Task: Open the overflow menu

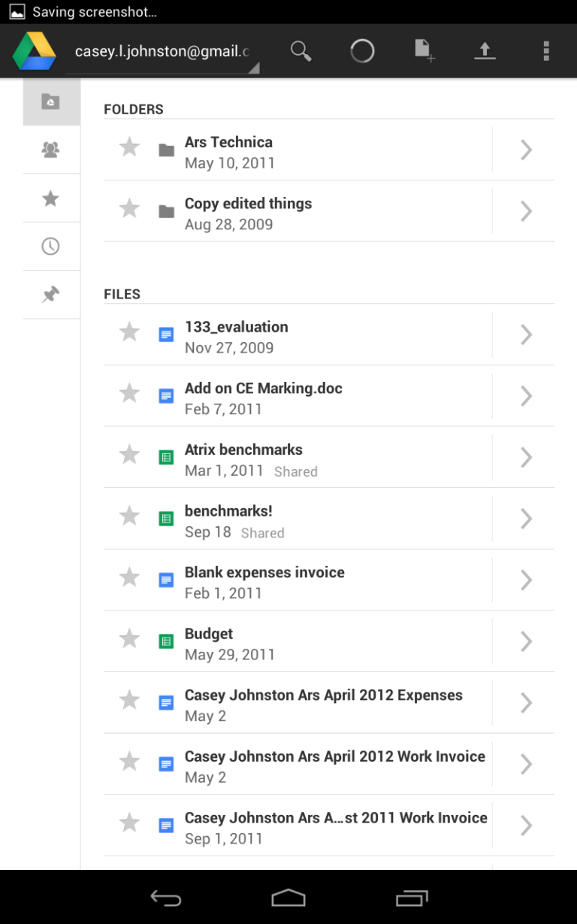Action: click(546, 50)
